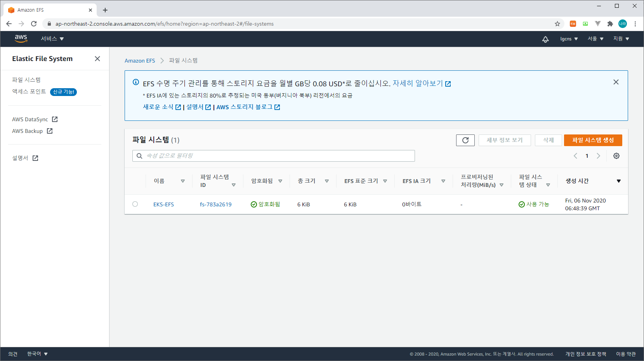The image size is (644, 361).
Task: Click 세부 정보 보기 button
Action: pyautogui.click(x=505, y=140)
